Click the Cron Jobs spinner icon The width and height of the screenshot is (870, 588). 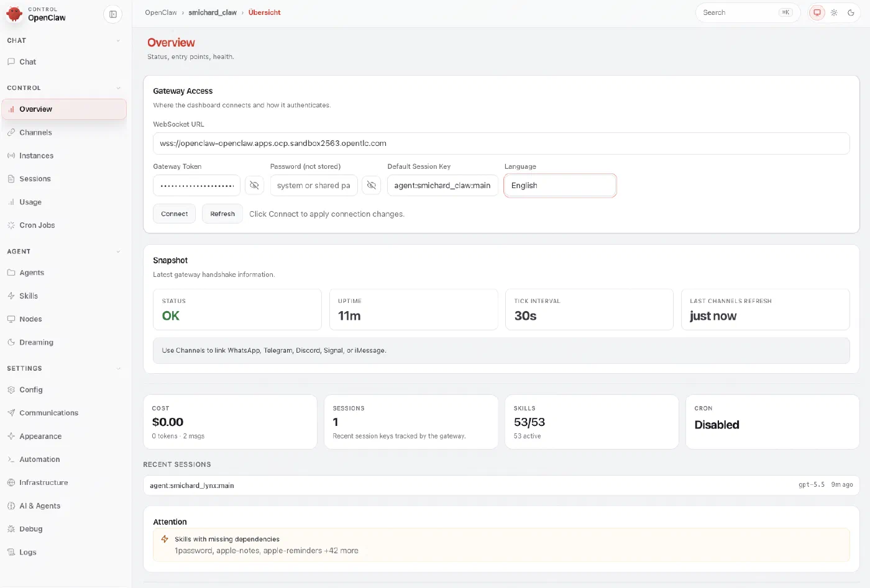11,225
